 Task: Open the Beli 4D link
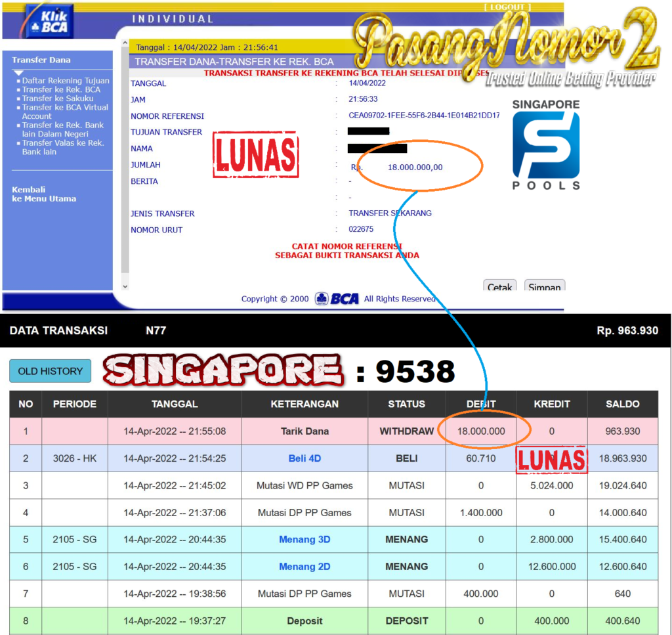[x=304, y=458]
